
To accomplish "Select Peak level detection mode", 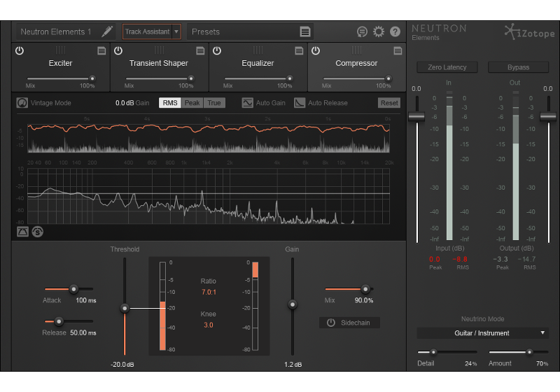I will (192, 103).
